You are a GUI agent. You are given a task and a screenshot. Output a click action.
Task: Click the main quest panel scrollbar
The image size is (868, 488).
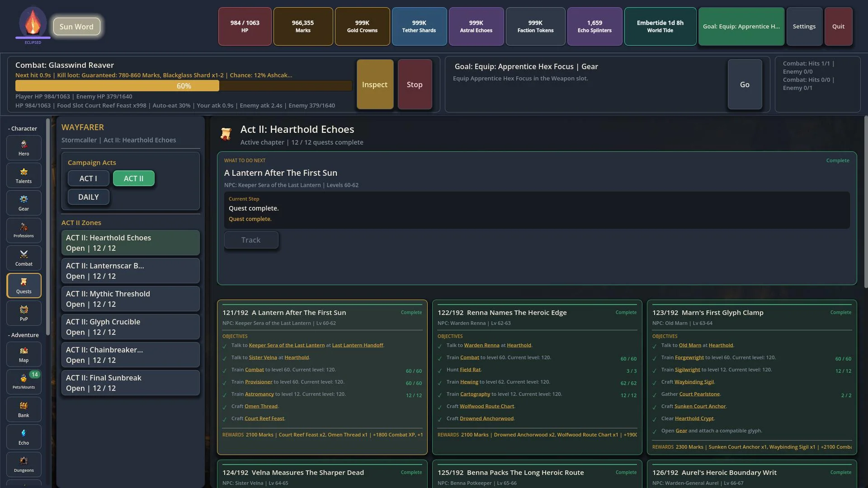(x=866, y=202)
